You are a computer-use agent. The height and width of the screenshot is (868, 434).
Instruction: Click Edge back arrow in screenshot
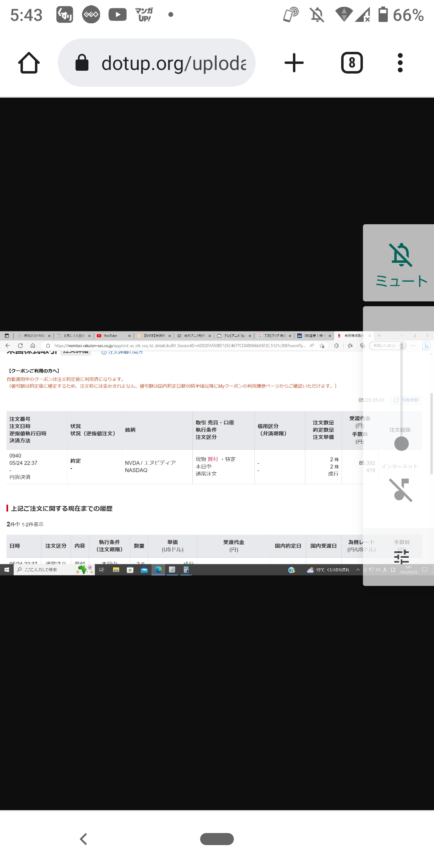click(x=8, y=346)
